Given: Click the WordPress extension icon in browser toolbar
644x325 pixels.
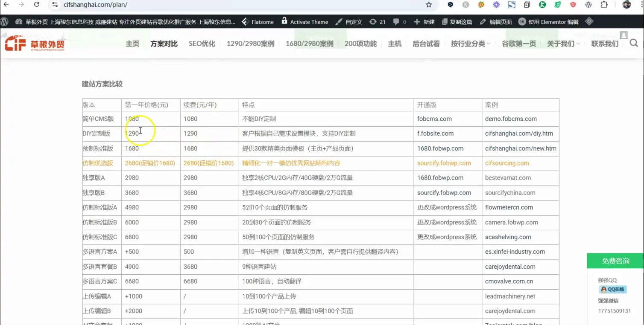Looking at the screenshot, I should (588, 5).
